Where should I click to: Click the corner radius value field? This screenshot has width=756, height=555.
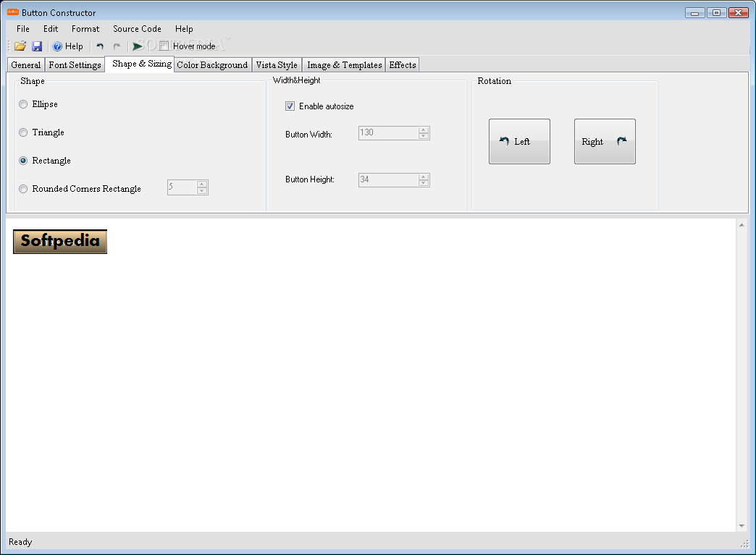[182, 187]
